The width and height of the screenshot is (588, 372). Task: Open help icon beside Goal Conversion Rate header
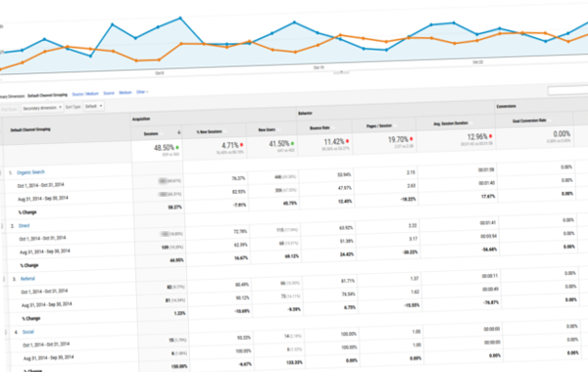[x=550, y=120]
